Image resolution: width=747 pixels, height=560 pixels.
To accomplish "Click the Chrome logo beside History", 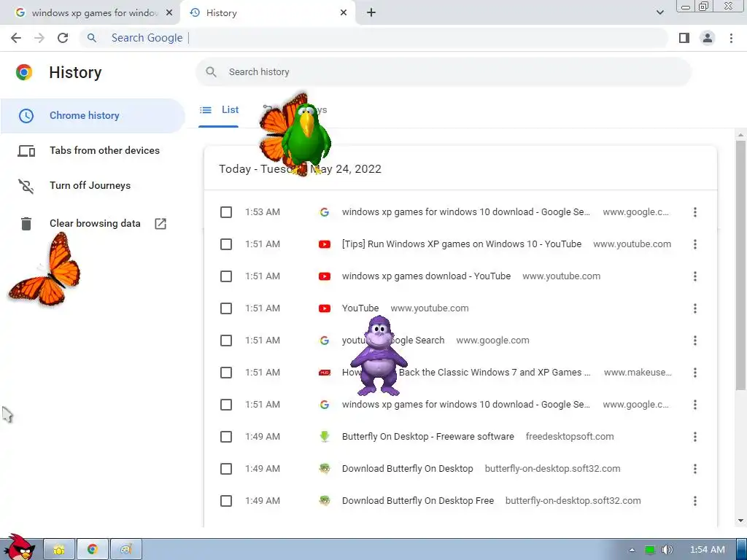I will (24, 72).
